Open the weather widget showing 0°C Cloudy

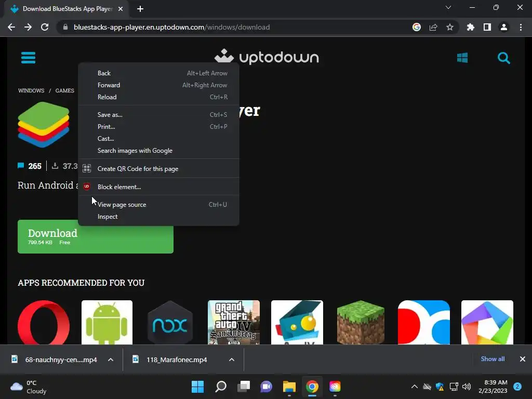[x=29, y=387]
